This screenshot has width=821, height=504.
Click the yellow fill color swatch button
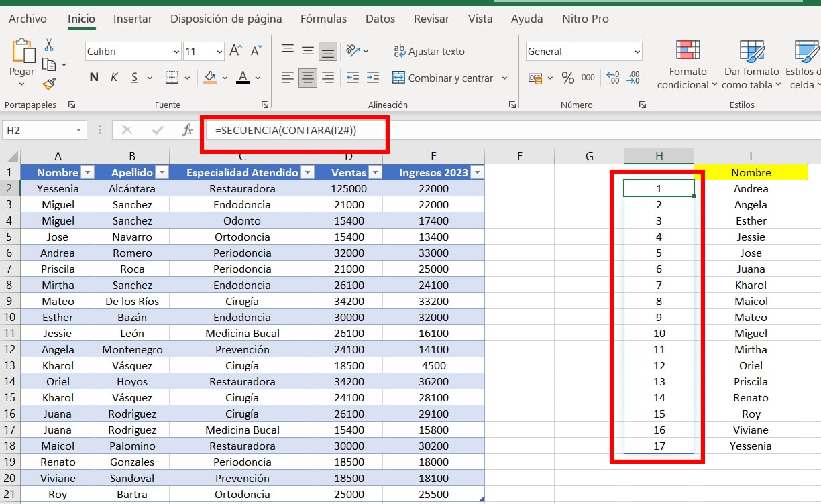(210, 78)
